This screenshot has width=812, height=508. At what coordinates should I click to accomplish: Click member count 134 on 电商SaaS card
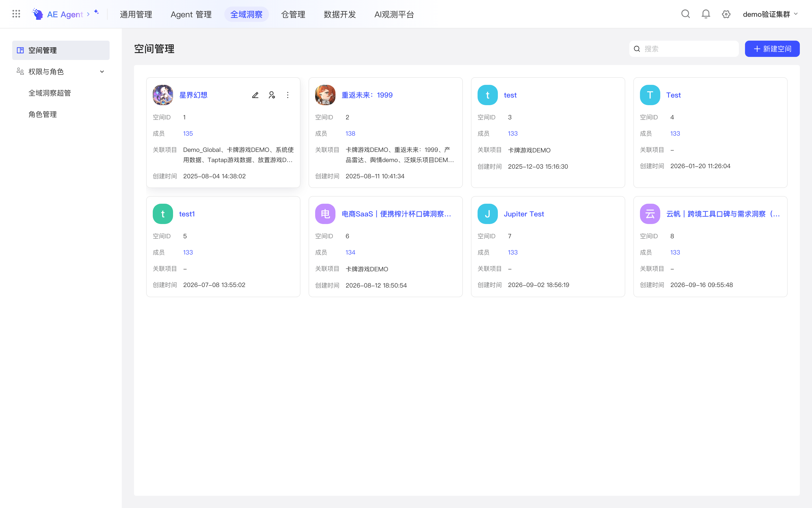350,252
